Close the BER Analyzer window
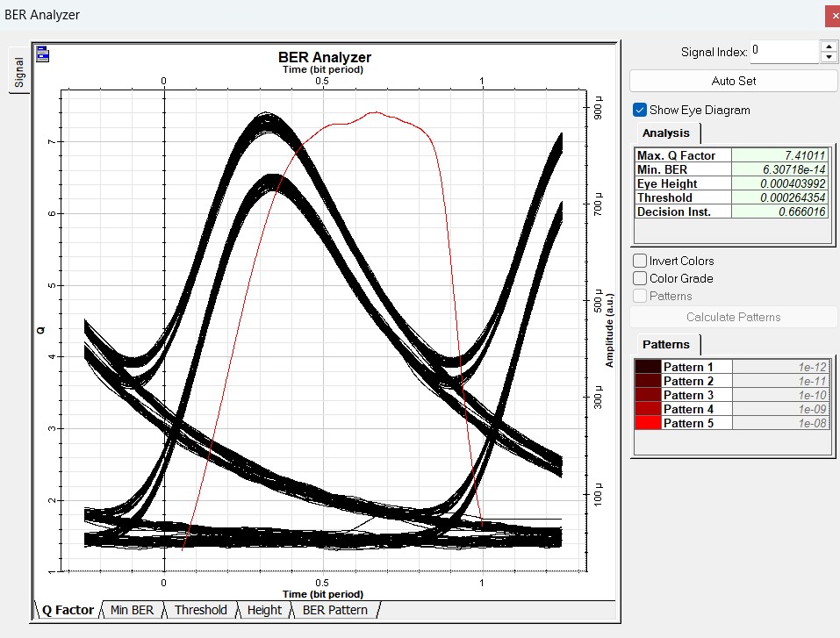The width and height of the screenshot is (840, 638). [830, 16]
